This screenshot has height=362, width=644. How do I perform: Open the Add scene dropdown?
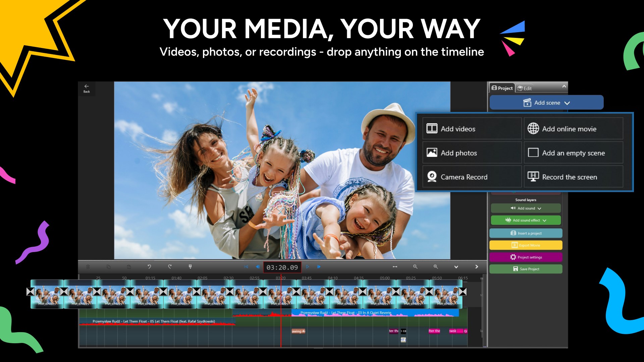tap(546, 103)
